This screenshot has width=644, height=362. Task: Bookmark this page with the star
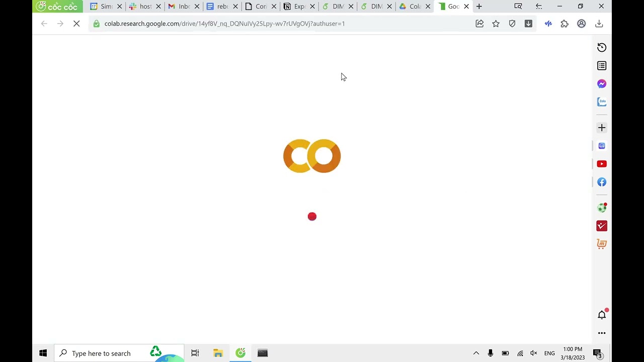tap(496, 24)
